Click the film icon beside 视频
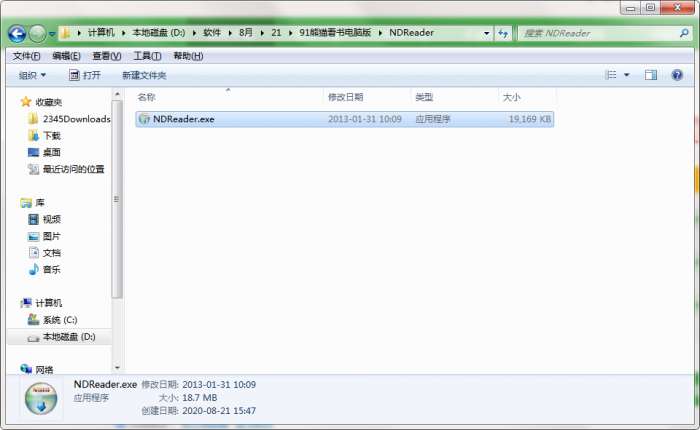 tap(33, 219)
